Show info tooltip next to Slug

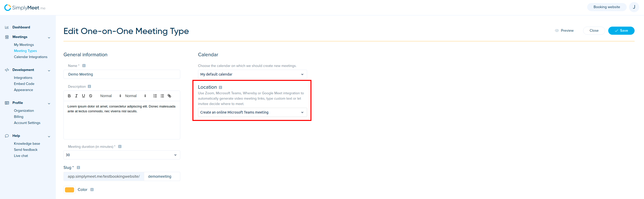(78, 168)
